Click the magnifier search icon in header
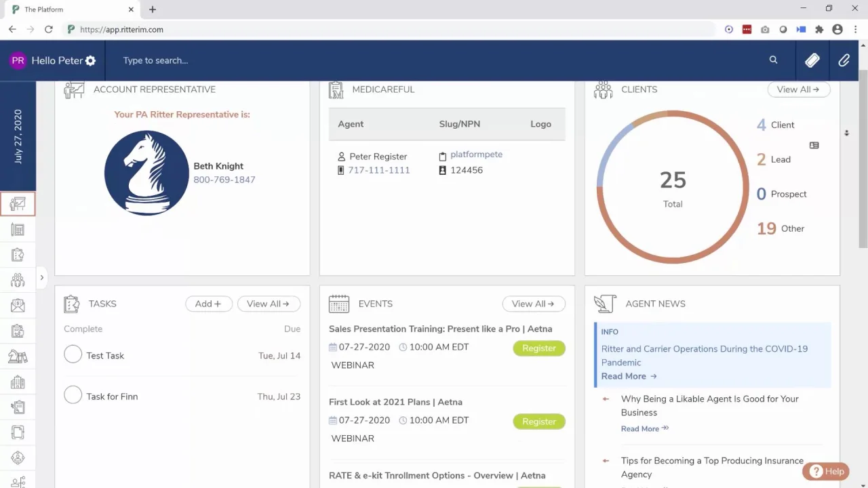 point(773,60)
